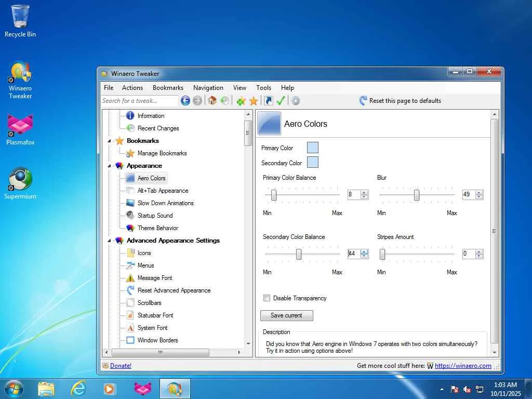The width and height of the screenshot is (532, 399).
Task: Click the Home page icon in toolbar
Action: pyautogui.click(x=212, y=101)
